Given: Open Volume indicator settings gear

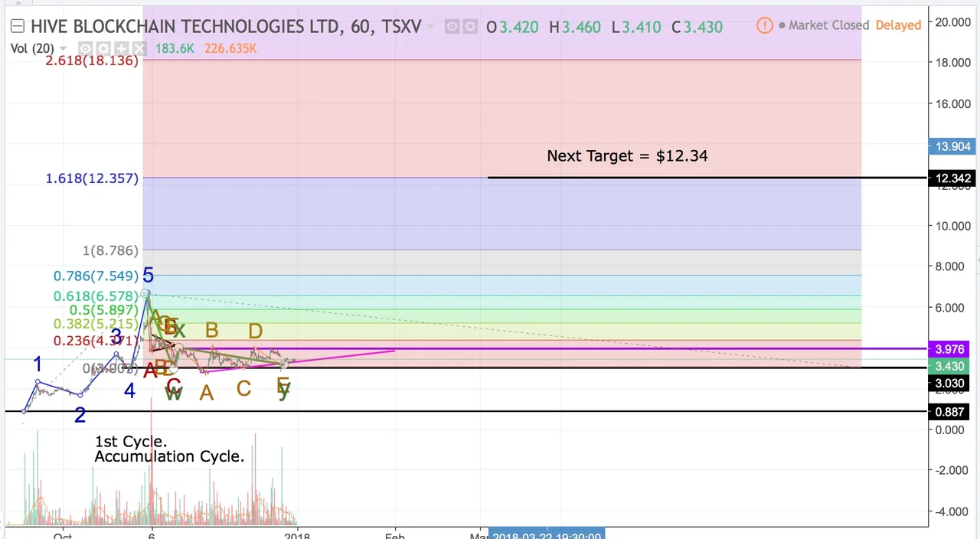Looking at the screenshot, I should coord(103,49).
